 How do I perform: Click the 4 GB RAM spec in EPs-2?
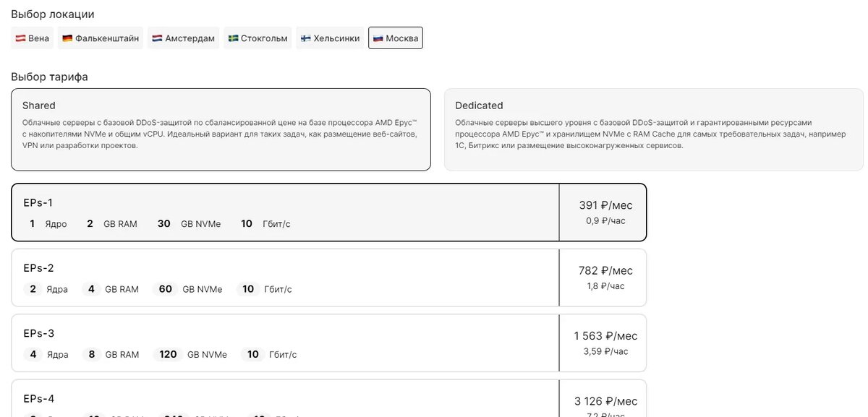[110, 289]
